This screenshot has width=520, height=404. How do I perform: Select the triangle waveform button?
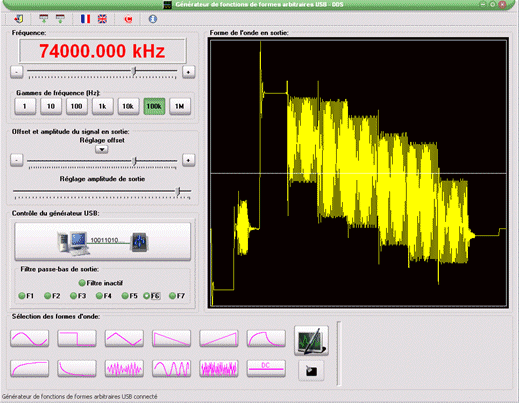tap(124, 338)
